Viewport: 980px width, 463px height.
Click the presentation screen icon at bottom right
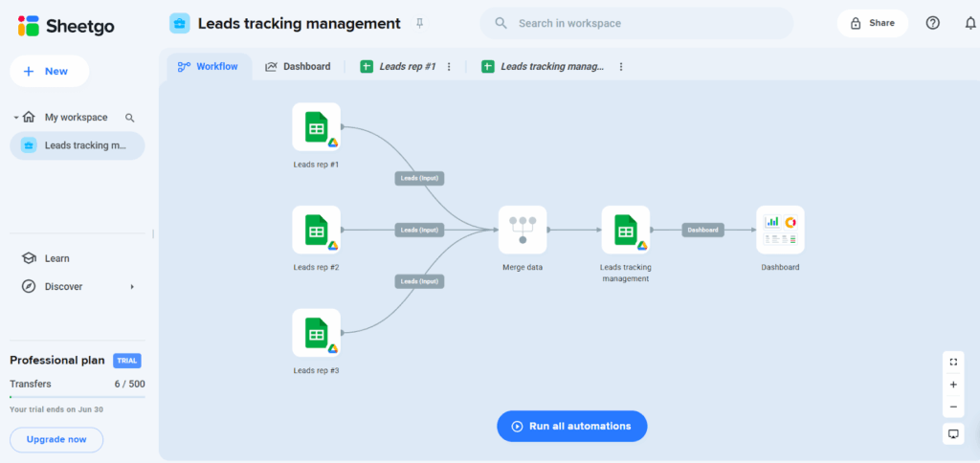(x=953, y=433)
